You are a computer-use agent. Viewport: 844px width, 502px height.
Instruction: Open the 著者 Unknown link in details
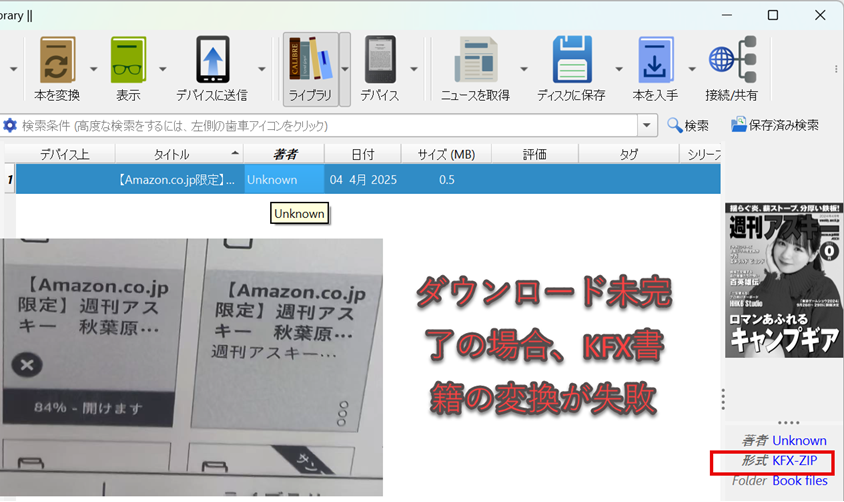[x=799, y=441]
